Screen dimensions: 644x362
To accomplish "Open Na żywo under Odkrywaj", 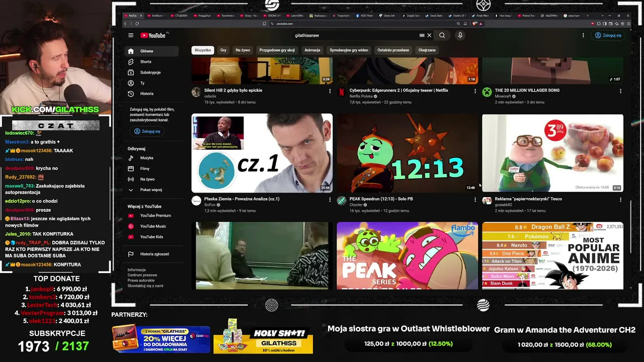I will tap(151, 179).
